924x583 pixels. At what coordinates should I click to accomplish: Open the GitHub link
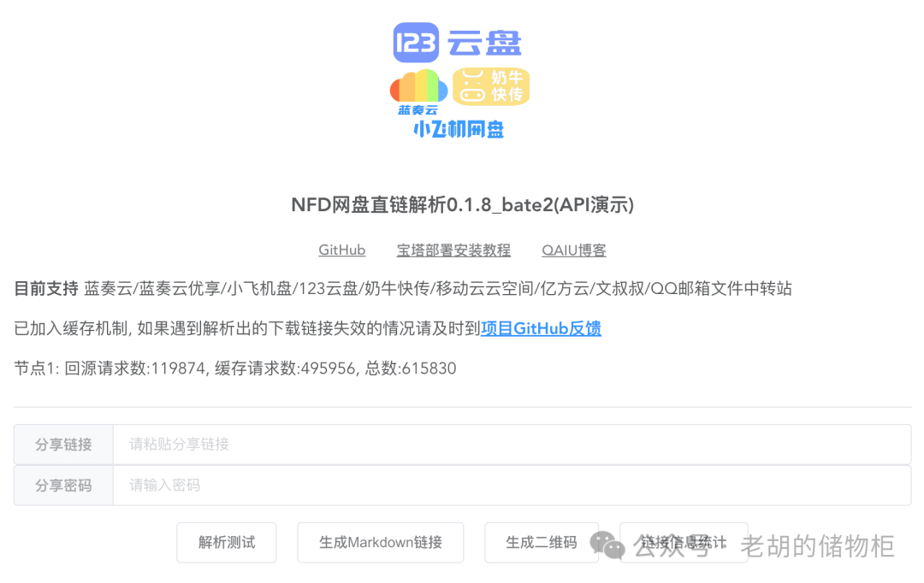point(341,250)
